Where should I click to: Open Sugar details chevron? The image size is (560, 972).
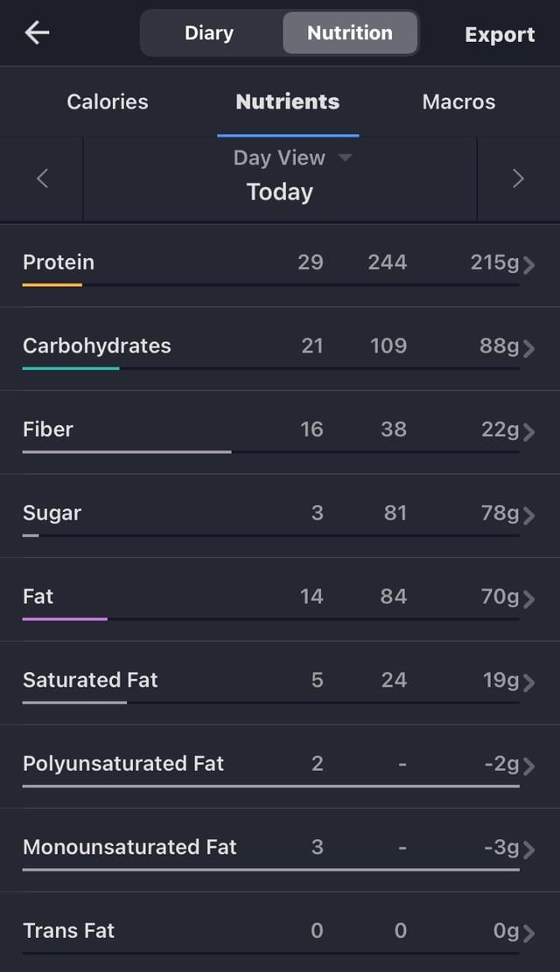pyautogui.click(x=528, y=515)
